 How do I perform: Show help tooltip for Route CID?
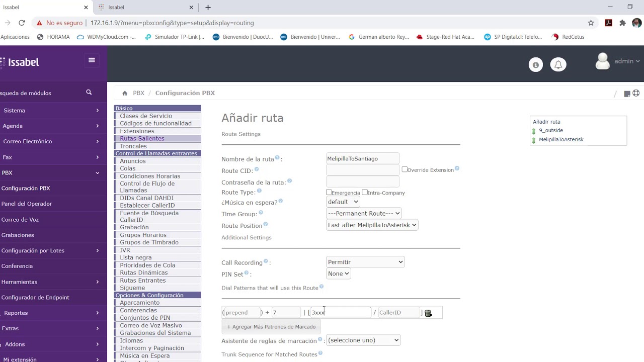(x=257, y=169)
